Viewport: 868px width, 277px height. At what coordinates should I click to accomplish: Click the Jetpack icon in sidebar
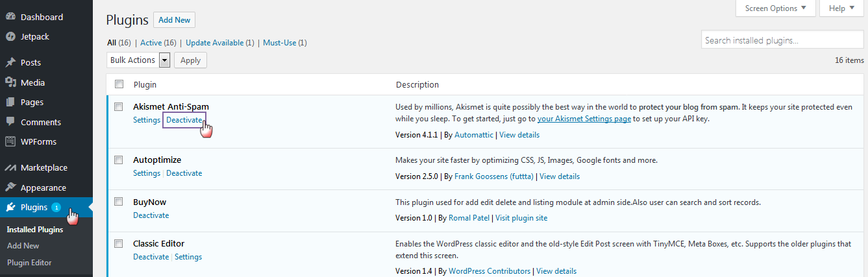pyautogui.click(x=10, y=37)
